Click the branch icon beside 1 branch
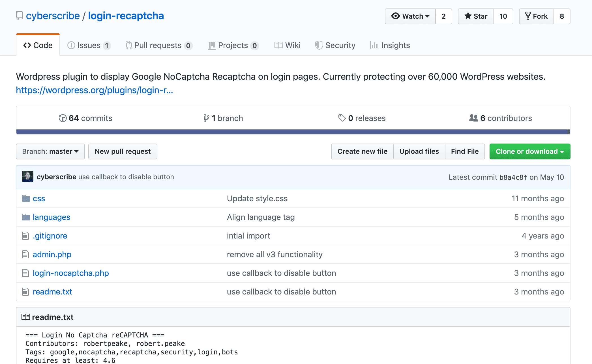The height and width of the screenshot is (364, 592). [x=206, y=118]
